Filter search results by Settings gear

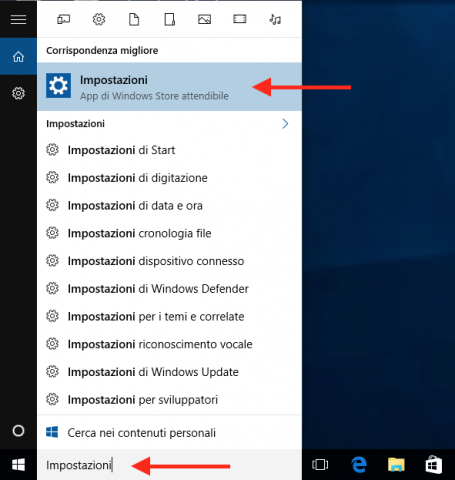pos(99,19)
